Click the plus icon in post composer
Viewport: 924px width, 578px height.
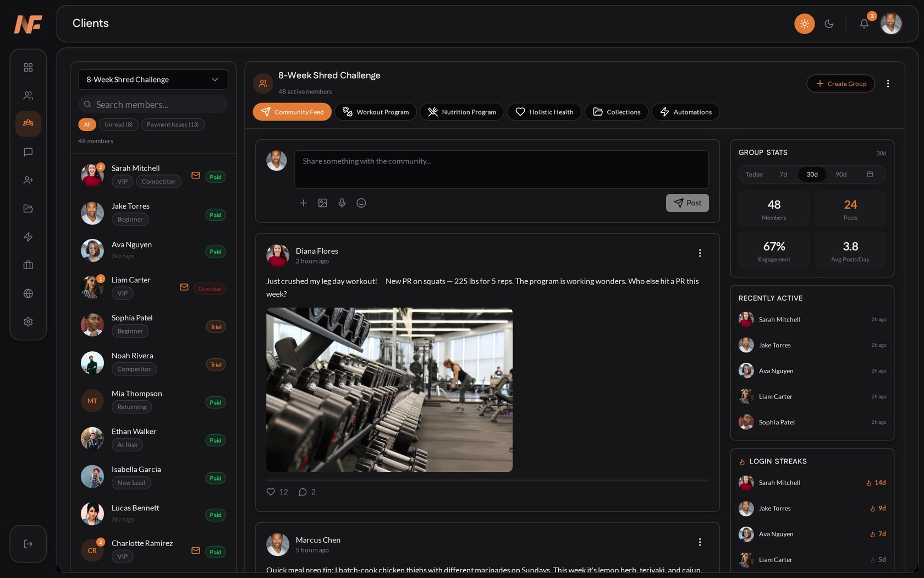[303, 203]
